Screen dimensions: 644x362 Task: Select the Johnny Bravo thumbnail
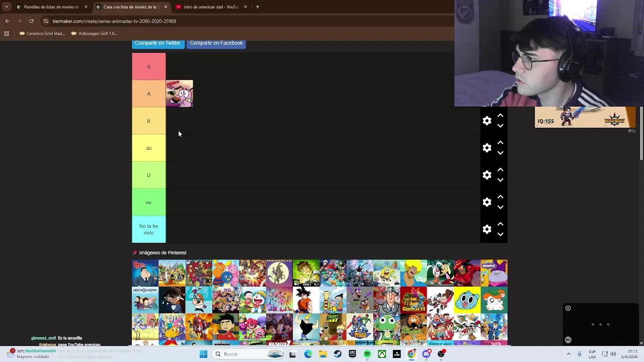point(306,327)
